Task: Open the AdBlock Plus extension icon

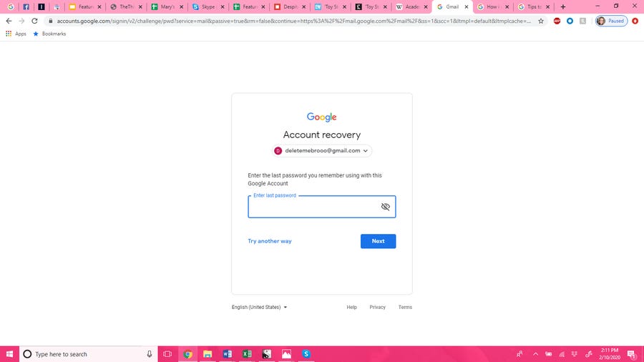Action: coord(557,21)
